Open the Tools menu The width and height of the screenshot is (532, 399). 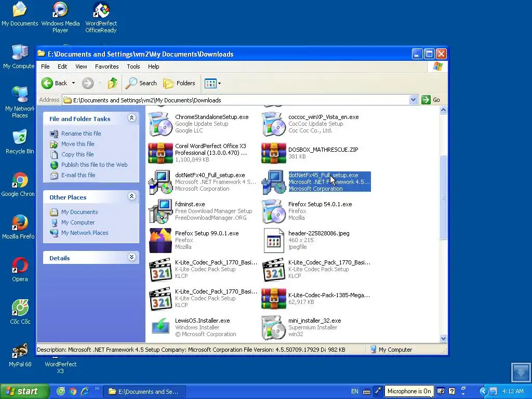(134, 66)
